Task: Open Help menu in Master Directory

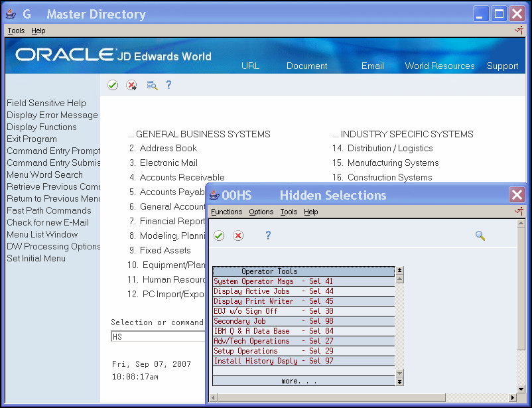Action: [x=38, y=31]
